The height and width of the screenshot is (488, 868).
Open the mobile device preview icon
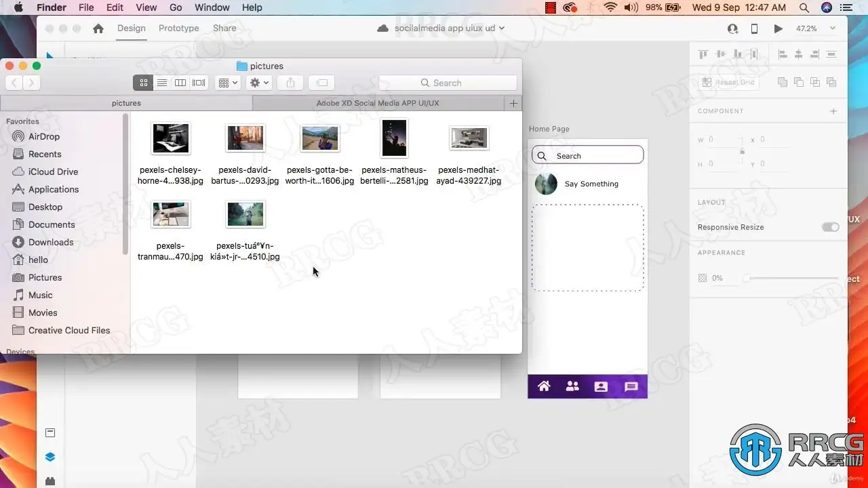(x=754, y=28)
